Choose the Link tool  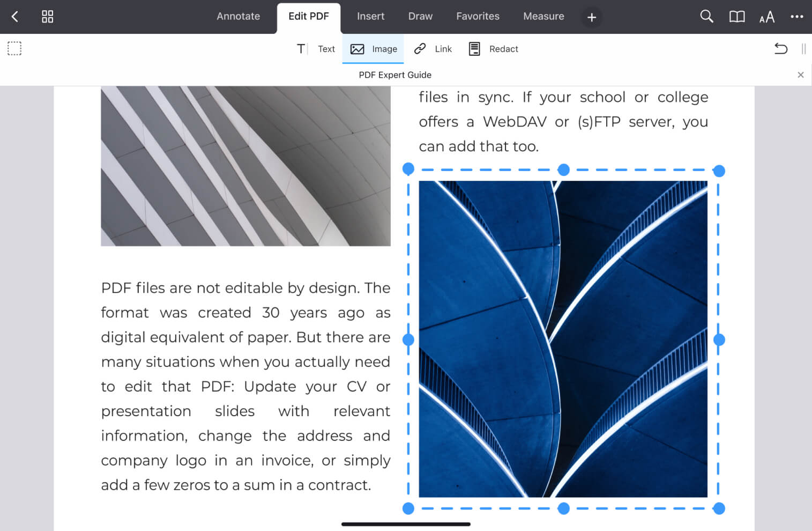pos(433,49)
